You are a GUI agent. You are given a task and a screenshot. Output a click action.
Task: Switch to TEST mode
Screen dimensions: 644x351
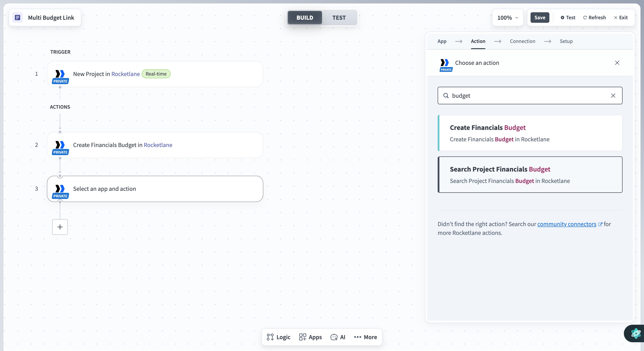339,18
